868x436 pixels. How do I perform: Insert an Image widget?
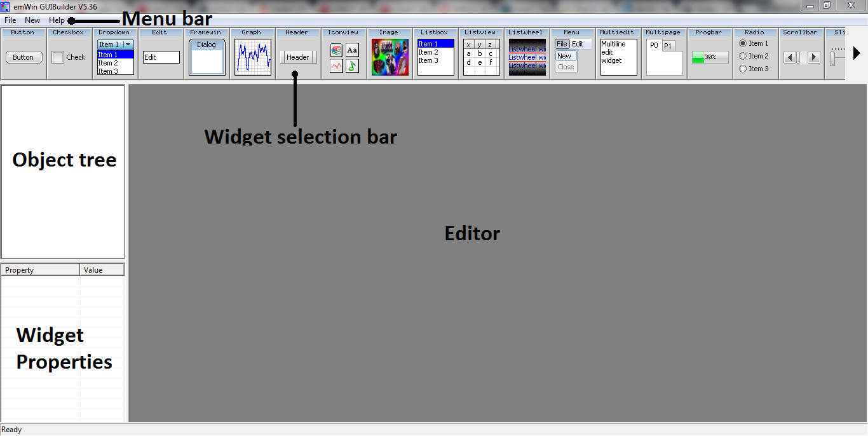pyautogui.click(x=390, y=57)
